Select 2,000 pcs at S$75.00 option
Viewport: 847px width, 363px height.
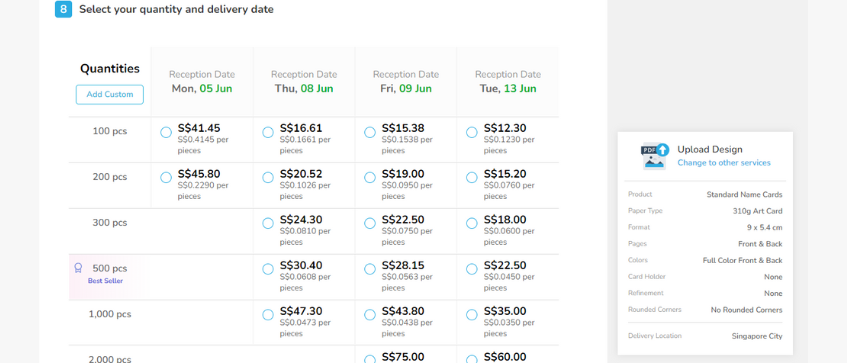pyautogui.click(x=370, y=359)
